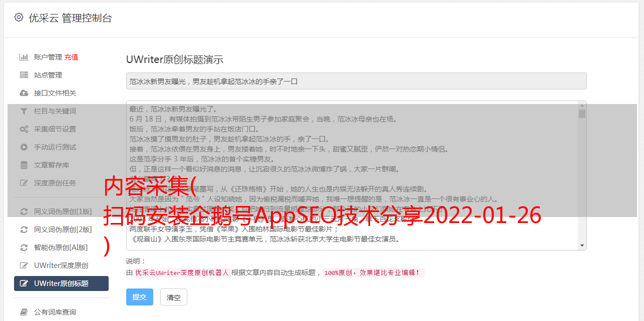The image size is (644, 321).
Task: Focus the generated title field starting 范冰冰新男友曝光
Action: pos(356,81)
